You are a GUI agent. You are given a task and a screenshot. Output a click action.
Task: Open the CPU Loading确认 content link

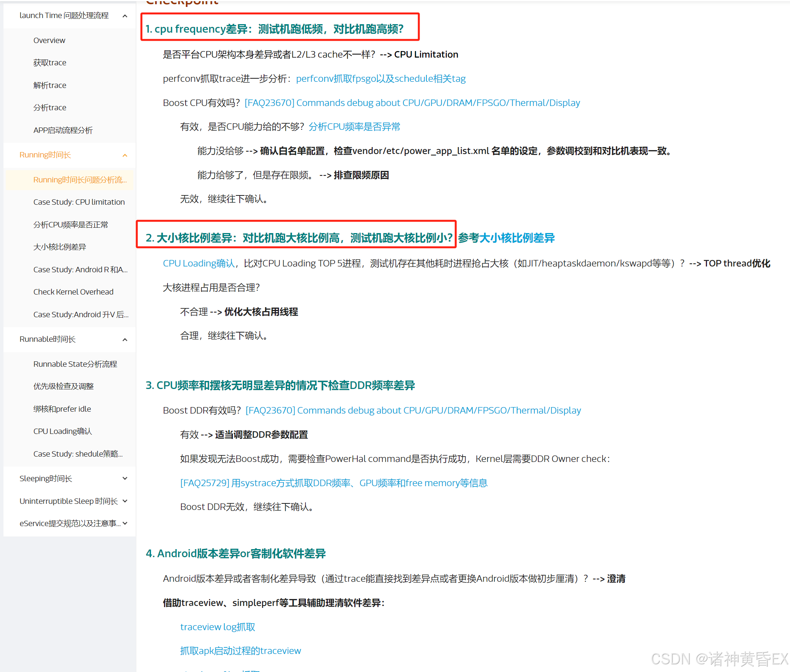(199, 263)
